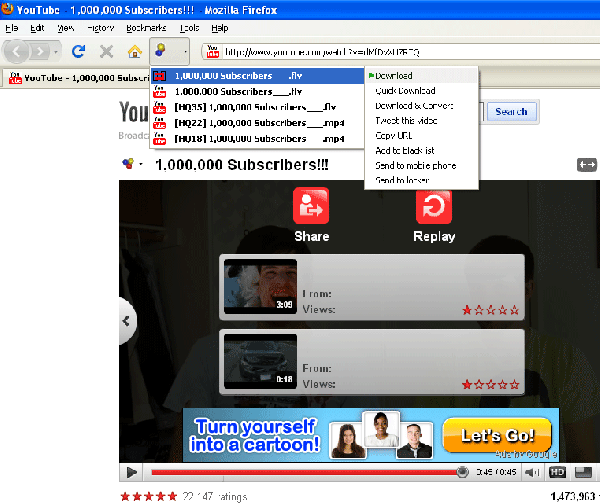The height and width of the screenshot is (504, 600).
Task: Reload the page with refresh icon
Action: tap(78, 51)
